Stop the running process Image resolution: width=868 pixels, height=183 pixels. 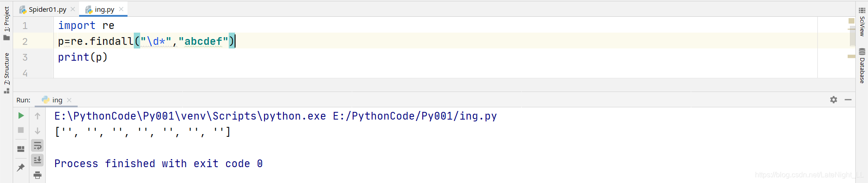(21, 130)
